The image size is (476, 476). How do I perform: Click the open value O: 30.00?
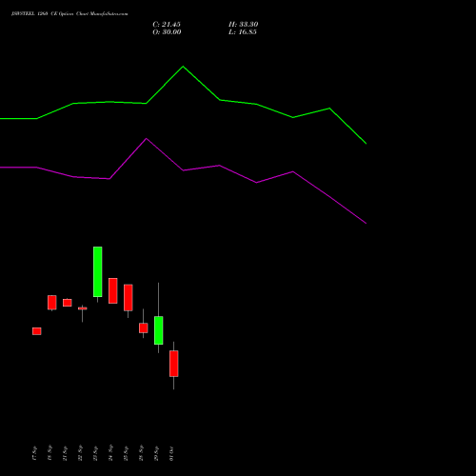coord(167,32)
